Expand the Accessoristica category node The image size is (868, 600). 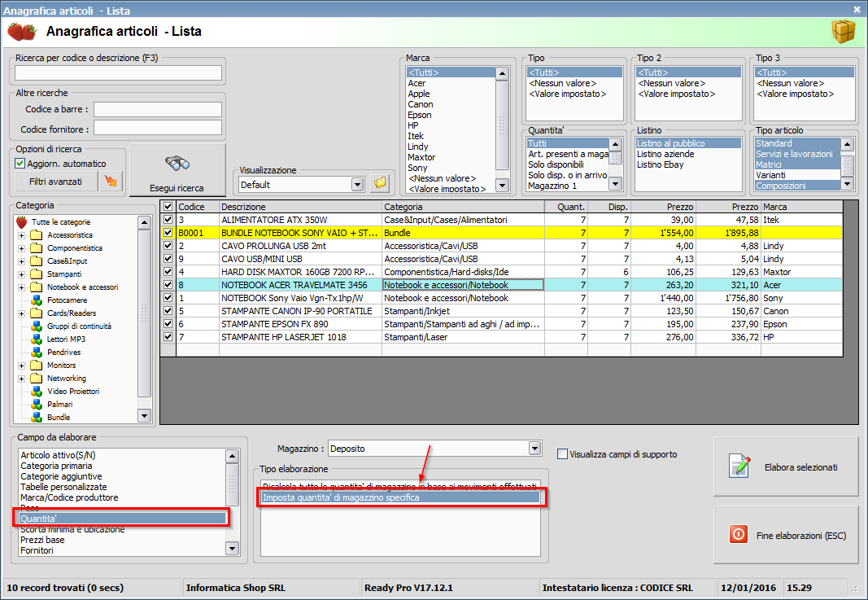[x=22, y=235]
